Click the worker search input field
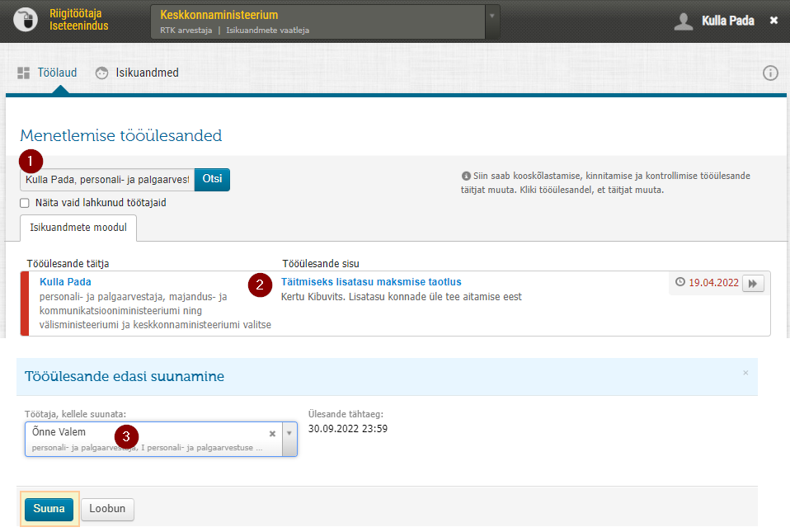Screen dimensions: 790x532 [x=107, y=180]
